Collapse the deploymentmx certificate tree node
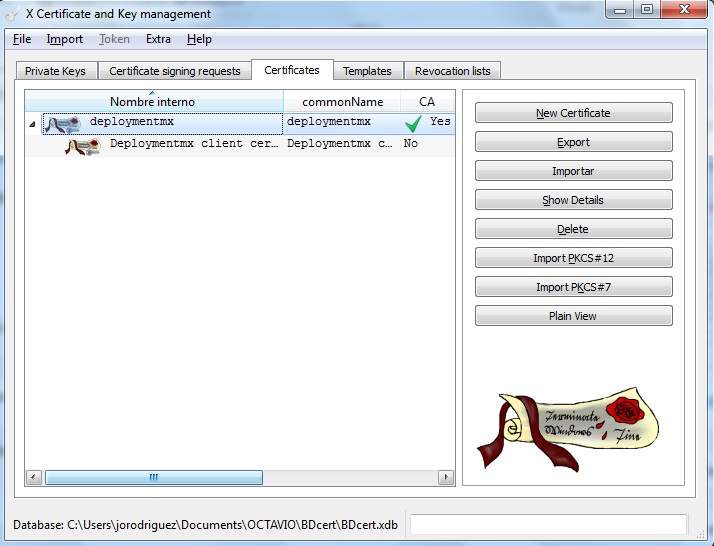This screenshot has width=714, height=546. [31, 124]
